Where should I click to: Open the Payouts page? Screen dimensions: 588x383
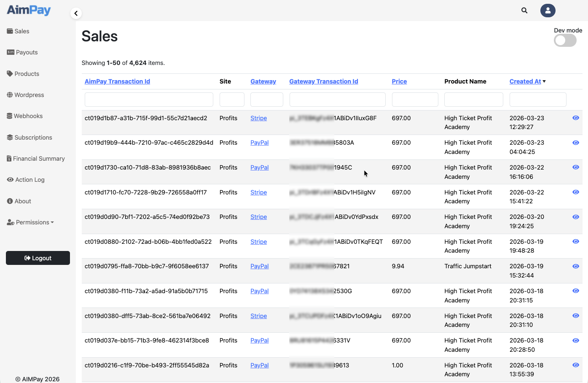click(22, 52)
